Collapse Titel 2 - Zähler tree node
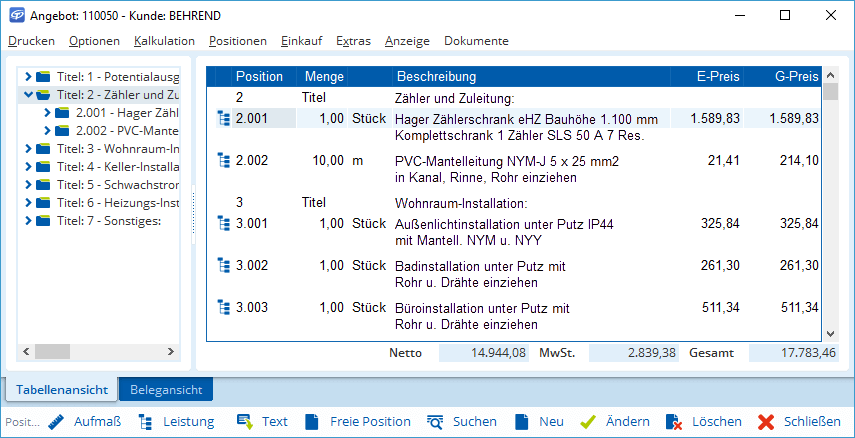 (x=27, y=95)
